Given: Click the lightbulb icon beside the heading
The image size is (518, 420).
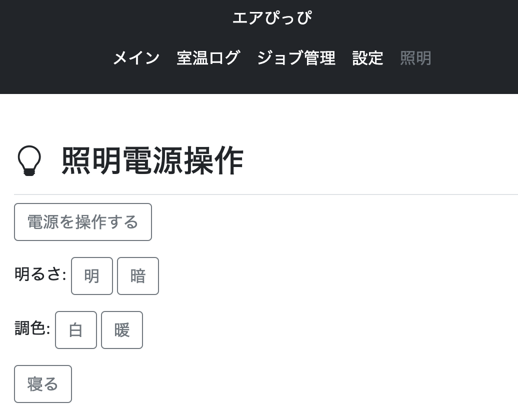Looking at the screenshot, I should point(29,161).
